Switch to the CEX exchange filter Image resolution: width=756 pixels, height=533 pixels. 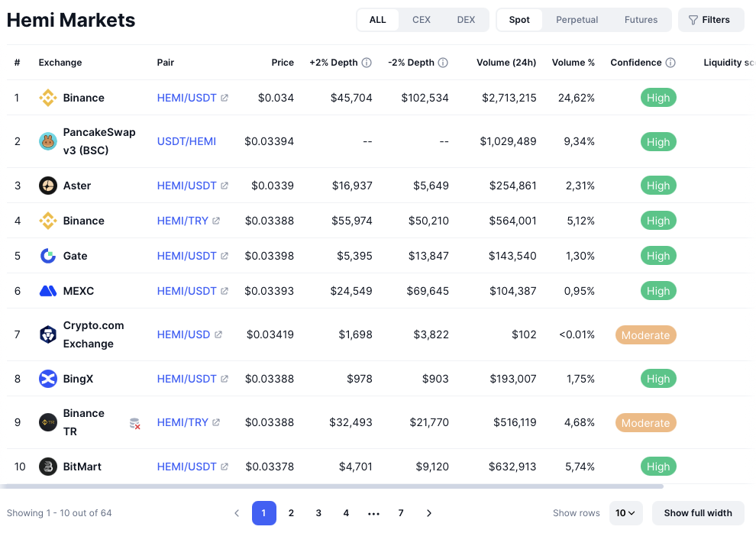pos(421,20)
